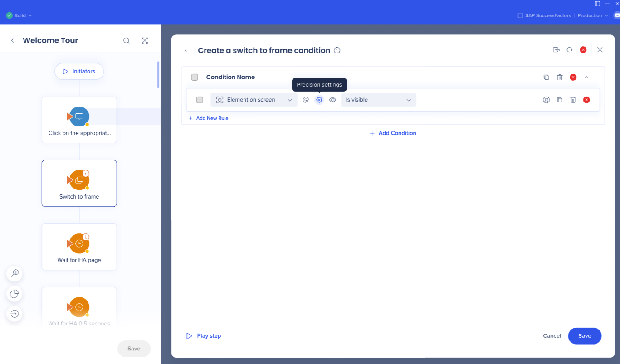Screen dimensions: 620x364
Task: Open the search icon in the Welcome Tour header
Action: coord(127,40)
